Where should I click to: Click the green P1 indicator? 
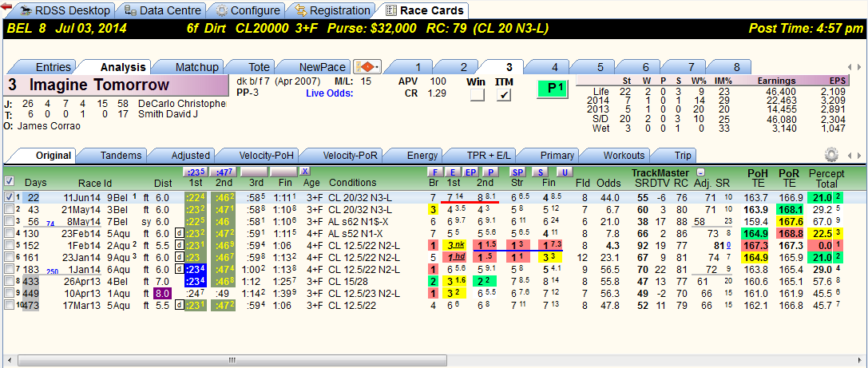click(x=551, y=89)
